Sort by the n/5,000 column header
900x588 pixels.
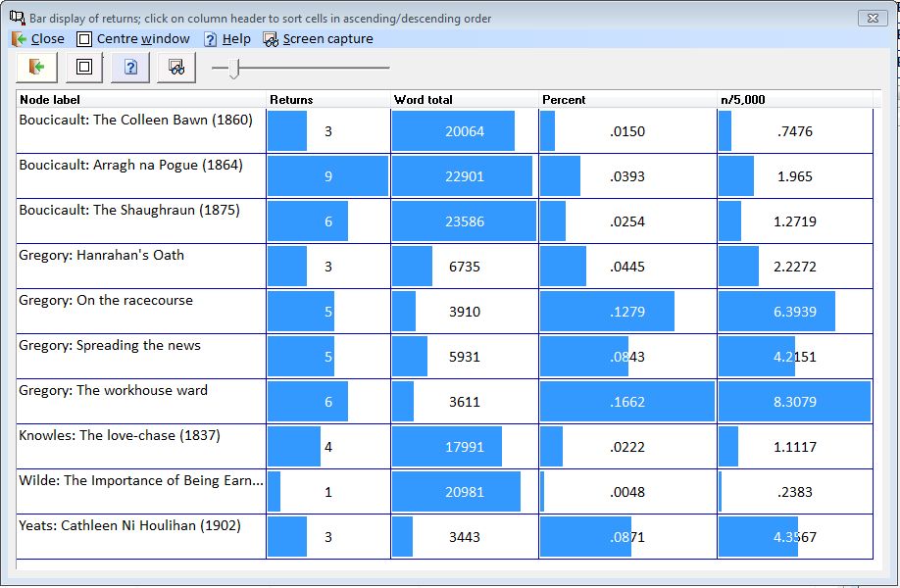pos(795,100)
